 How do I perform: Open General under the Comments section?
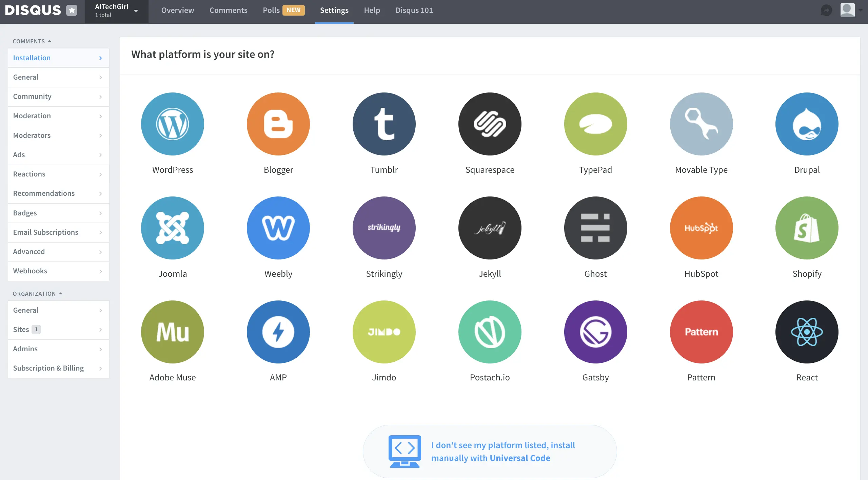click(59, 77)
